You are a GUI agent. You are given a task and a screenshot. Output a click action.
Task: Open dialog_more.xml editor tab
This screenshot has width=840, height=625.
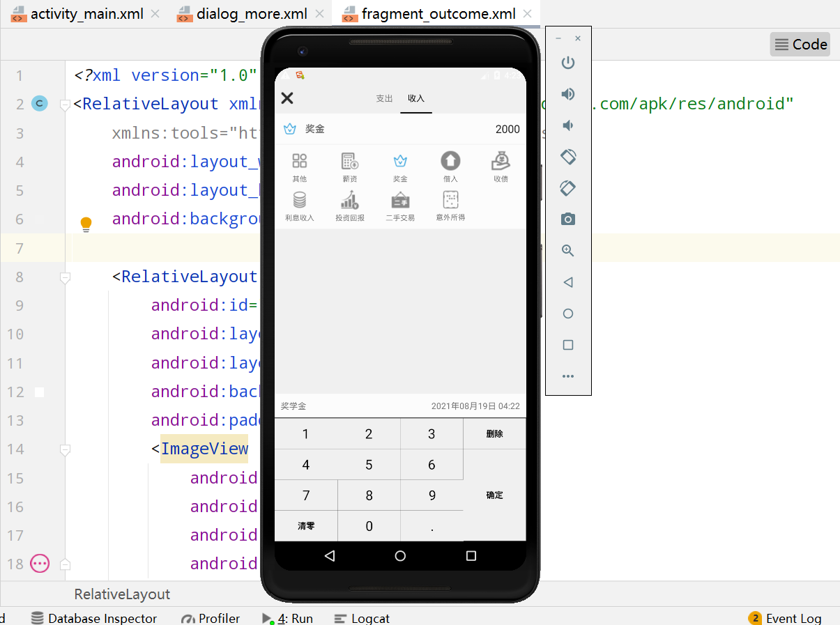pyautogui.click(x=252, y=14)
